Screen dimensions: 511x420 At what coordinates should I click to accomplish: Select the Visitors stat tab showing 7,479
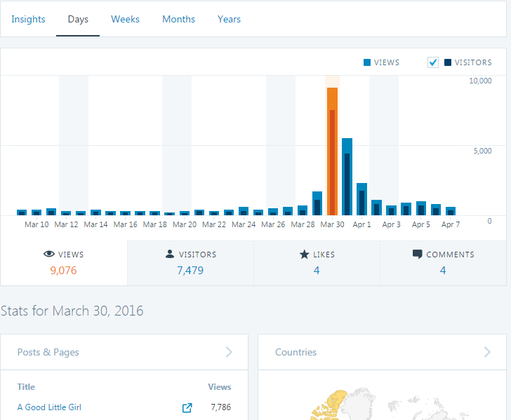[x=191, y=263]
